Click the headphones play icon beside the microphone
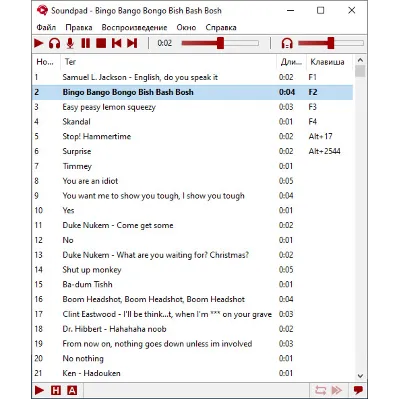The image size is (400, 400). click(x=54, y=43)
